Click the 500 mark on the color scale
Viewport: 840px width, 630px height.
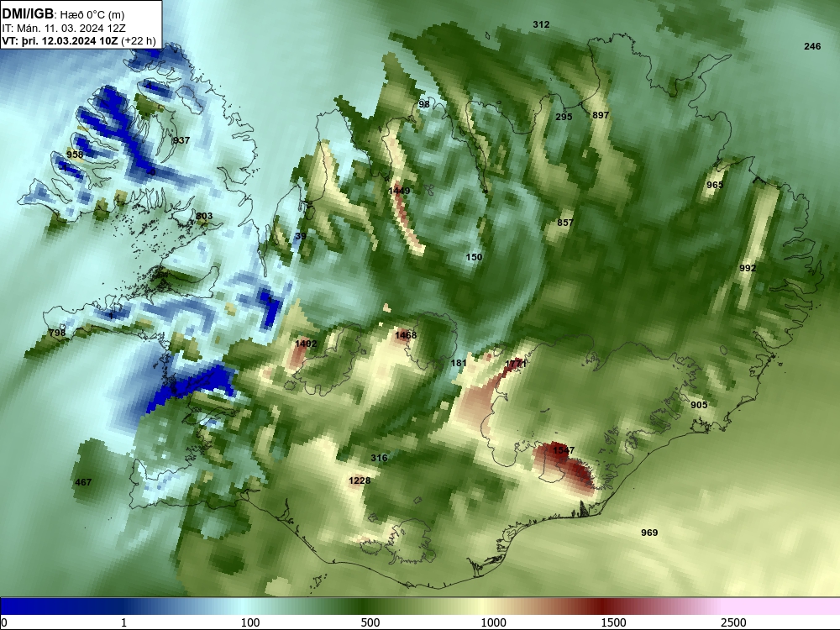tap(370, 622)
